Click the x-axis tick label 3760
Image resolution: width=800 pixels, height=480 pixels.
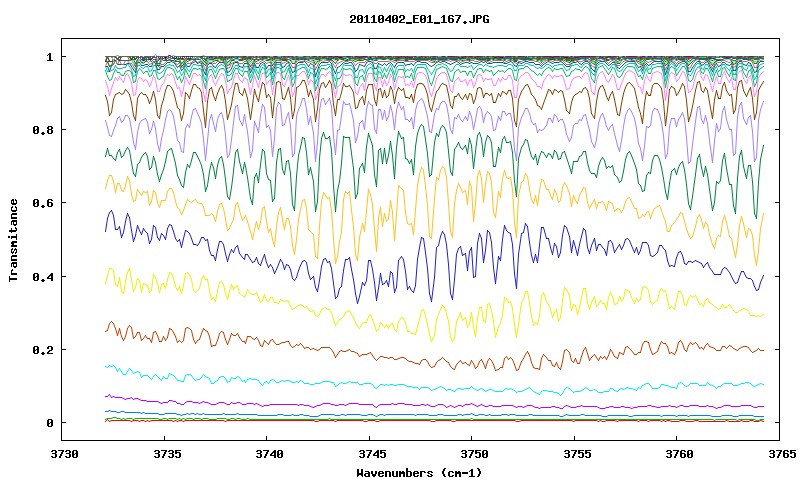coord(680,454)
